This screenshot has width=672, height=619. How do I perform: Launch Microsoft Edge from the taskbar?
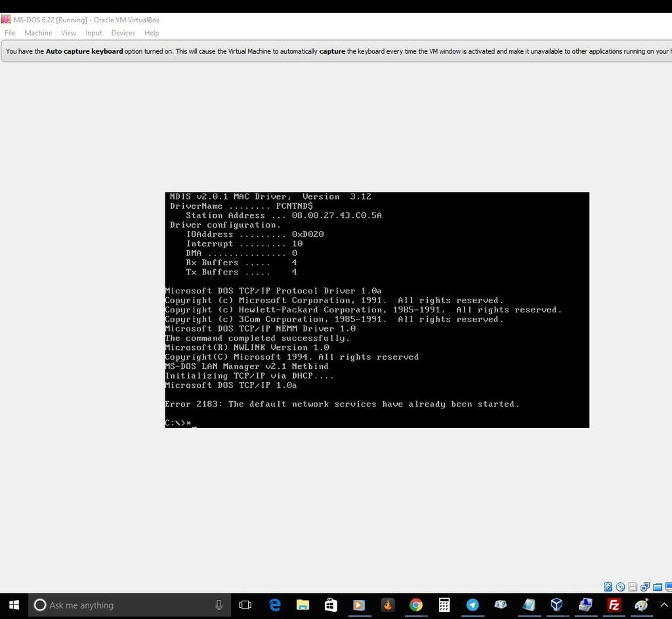tap(274, 605)
